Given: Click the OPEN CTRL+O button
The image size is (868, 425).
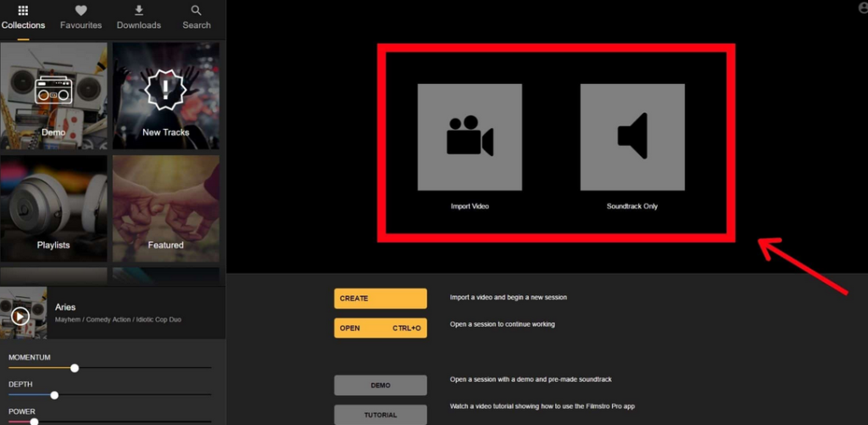Looking at the screenshot, I should (381, 328).
